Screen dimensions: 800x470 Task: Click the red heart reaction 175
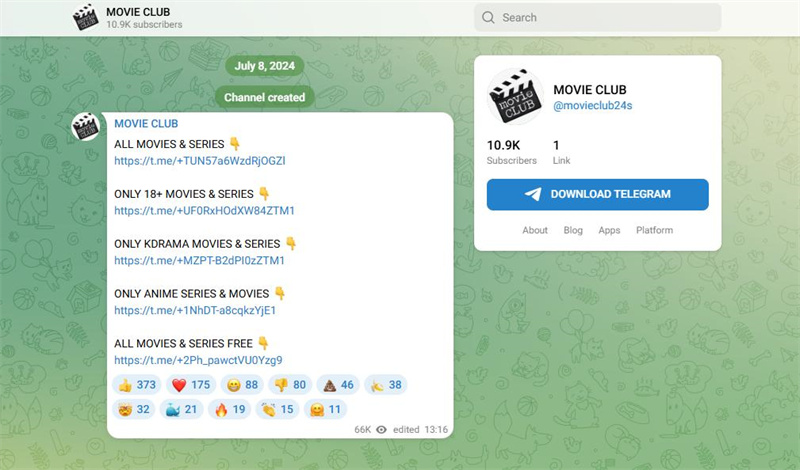[191, 385]
